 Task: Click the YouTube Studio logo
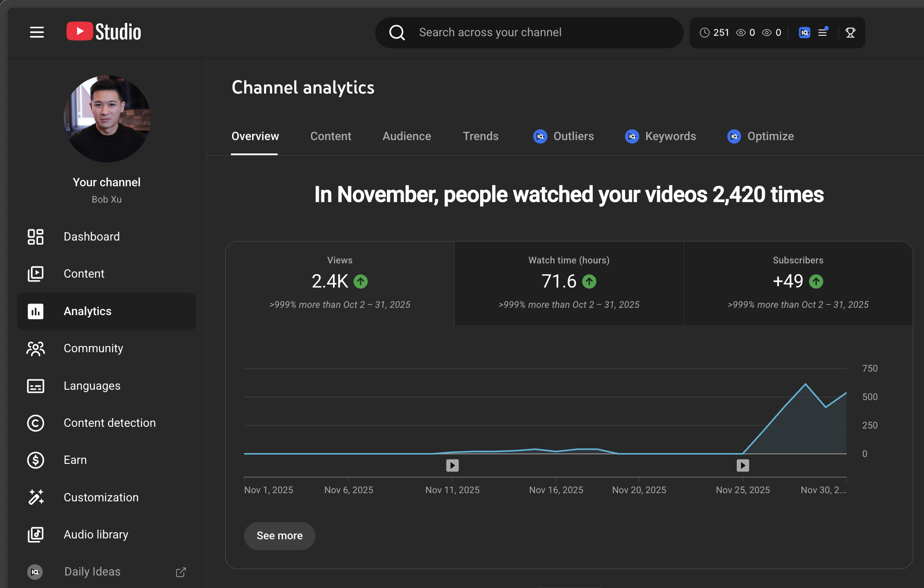[104, 32]
